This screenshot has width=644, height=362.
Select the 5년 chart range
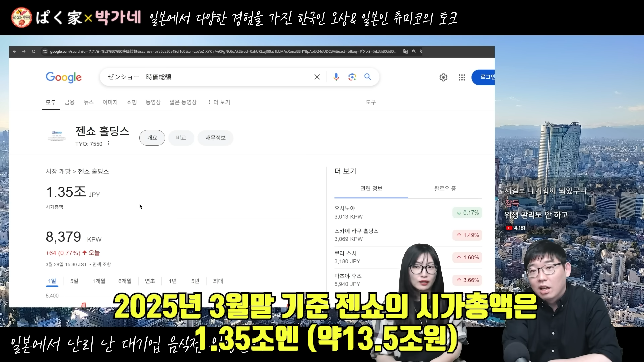[195, 281]
